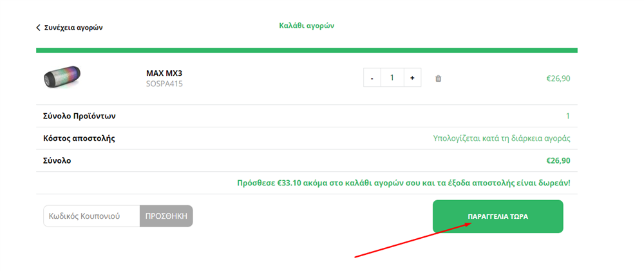Focus the Κωδικός Κουπονιού coupon field
Image resolution: width=644 pixels, height=271 pixels.
point(91,216)
